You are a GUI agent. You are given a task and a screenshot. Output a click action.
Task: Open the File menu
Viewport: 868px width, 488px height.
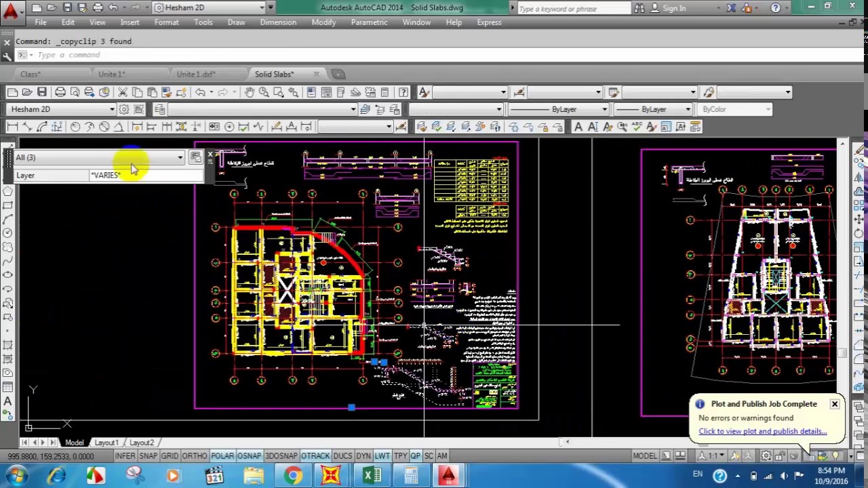41,22
